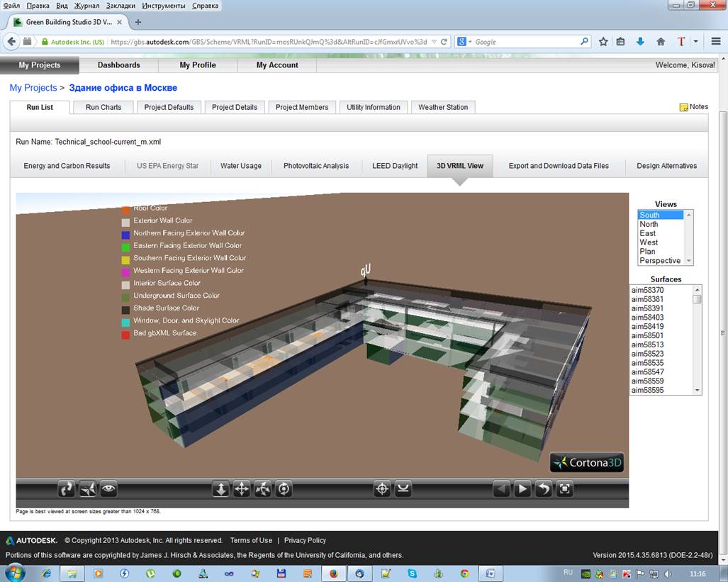The height and width of the screenshot is (582, 728).
Task: Show the bookmarks list icon
Action: coord(620,41)
